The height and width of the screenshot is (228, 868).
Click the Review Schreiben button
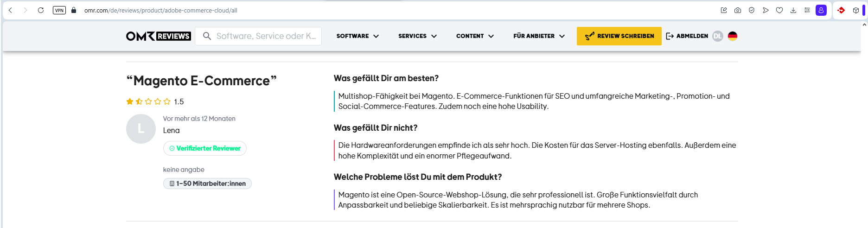(x=619, y=36)
